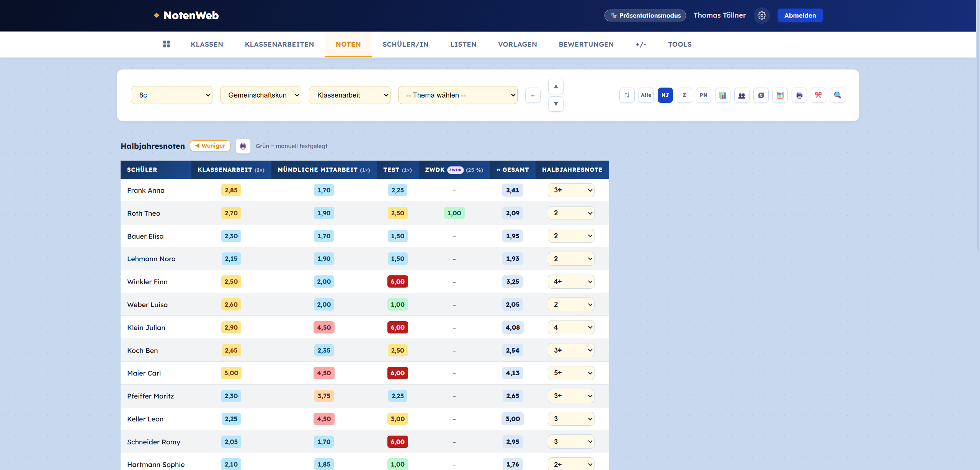Click the Halbjahresnote column header
This screenshot has height=470, width=980.
point(572,170)
